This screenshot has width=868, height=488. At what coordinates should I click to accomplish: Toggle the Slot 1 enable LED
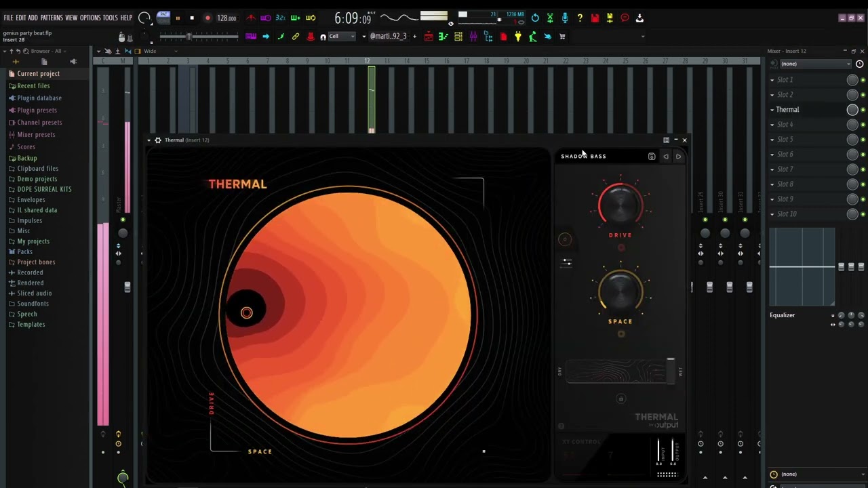pos(863,80)
